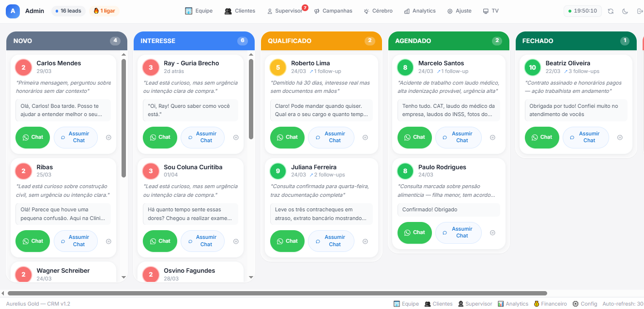The width and height of the screenshot is (644, 309).
Task: Click the logout icon at top right
Action: [x=638, y=10]
